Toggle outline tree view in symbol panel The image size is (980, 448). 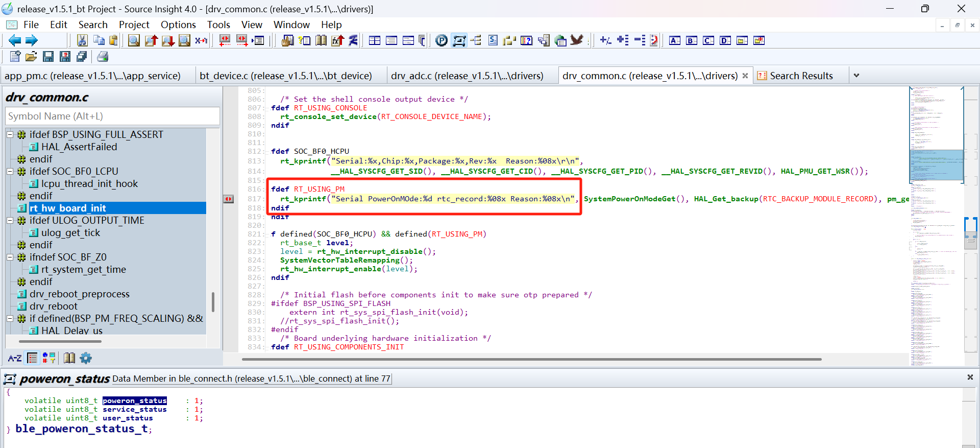pos(32,358)
